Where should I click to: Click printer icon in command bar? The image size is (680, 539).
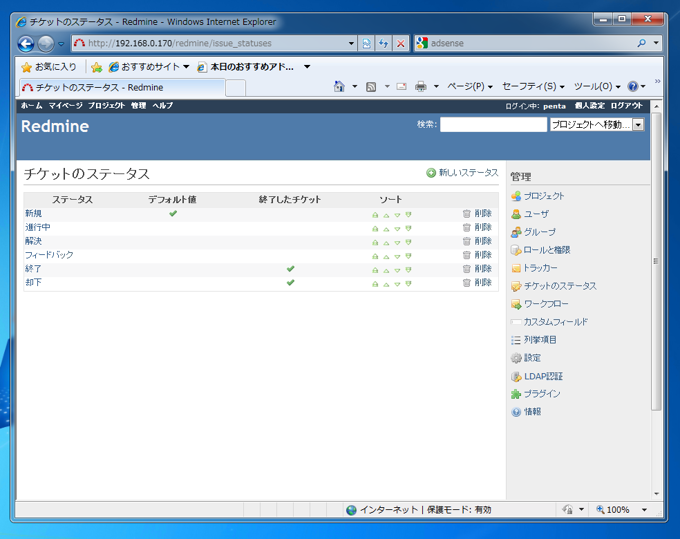420,87
